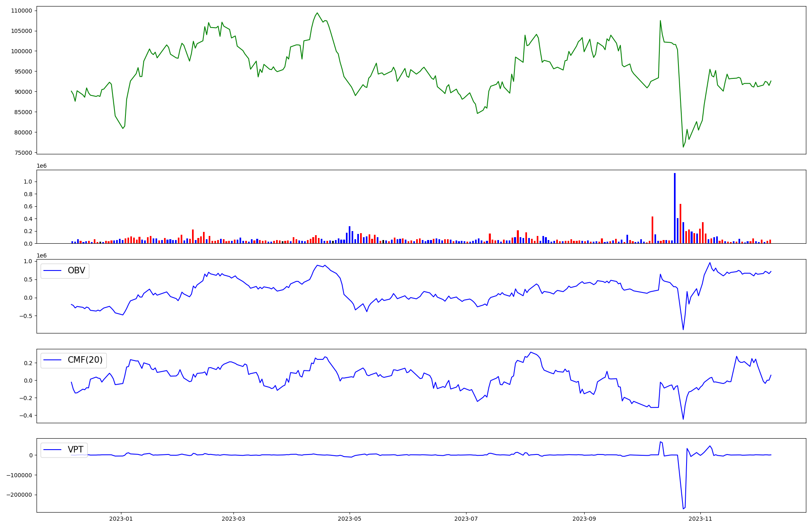Click the 1e6 multiplier above volume chart
The height and width of the screenshot is (528, 812).
(x=41, y=166)
